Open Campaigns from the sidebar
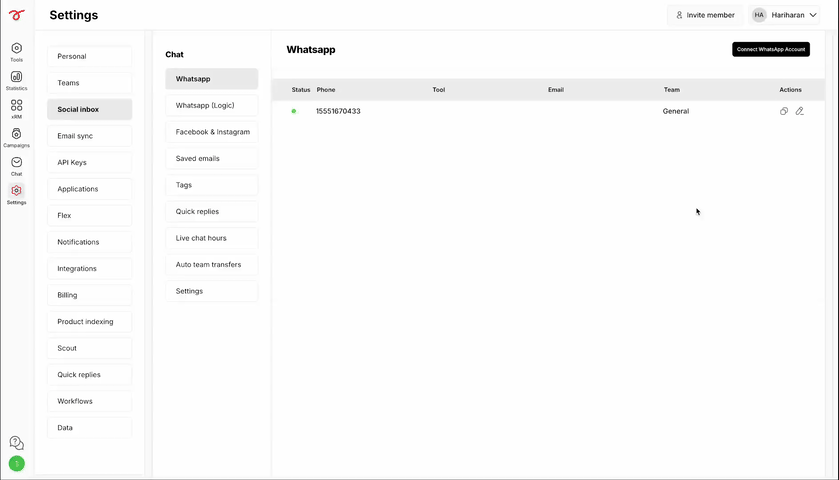 [x=17, y=138]
